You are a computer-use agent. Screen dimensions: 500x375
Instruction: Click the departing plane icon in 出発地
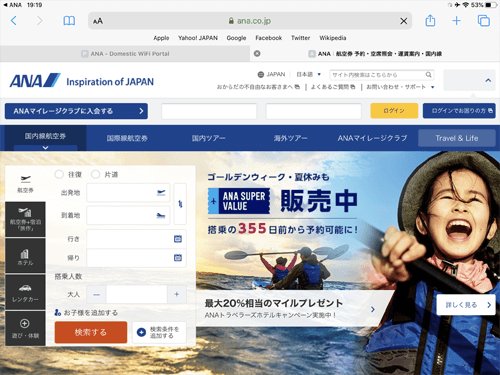(161, 192)
